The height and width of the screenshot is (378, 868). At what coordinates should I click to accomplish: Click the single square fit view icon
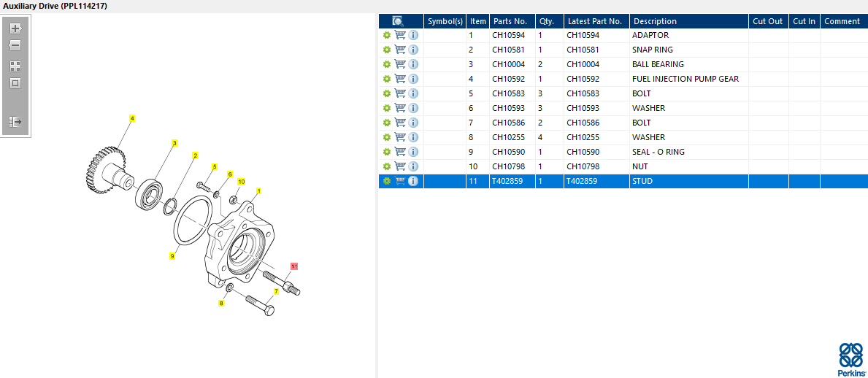(15, 83)
